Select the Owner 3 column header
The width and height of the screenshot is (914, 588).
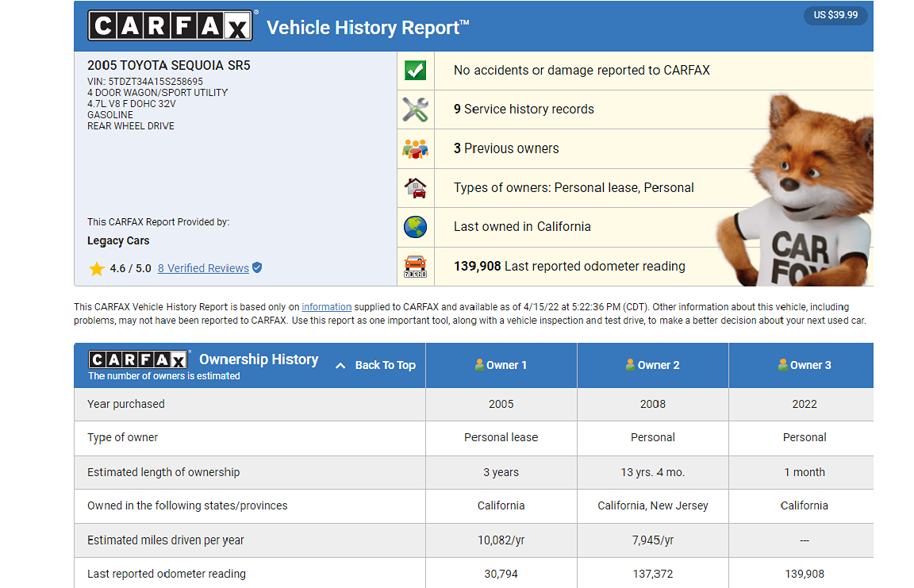[805, 365]
